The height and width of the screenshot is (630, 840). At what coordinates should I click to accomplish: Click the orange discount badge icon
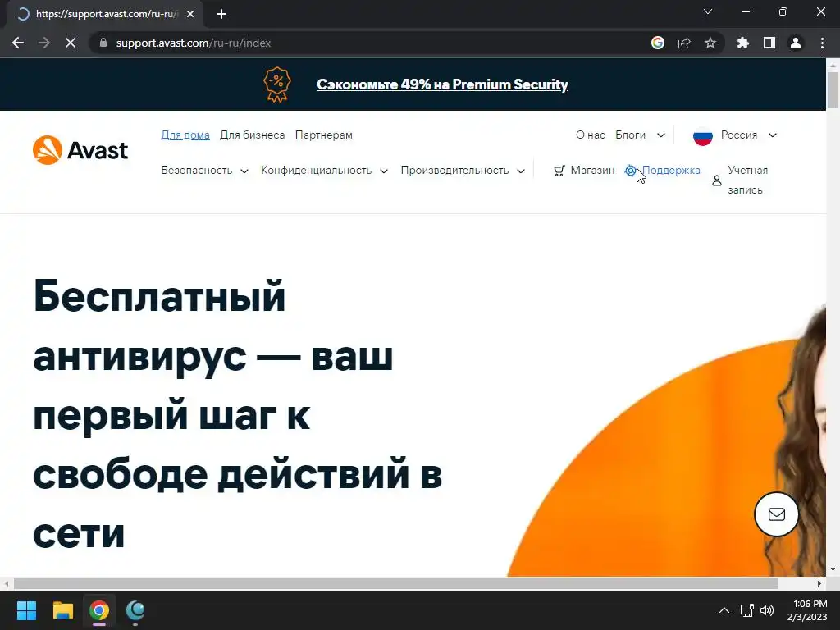click(x=277, y=84)
